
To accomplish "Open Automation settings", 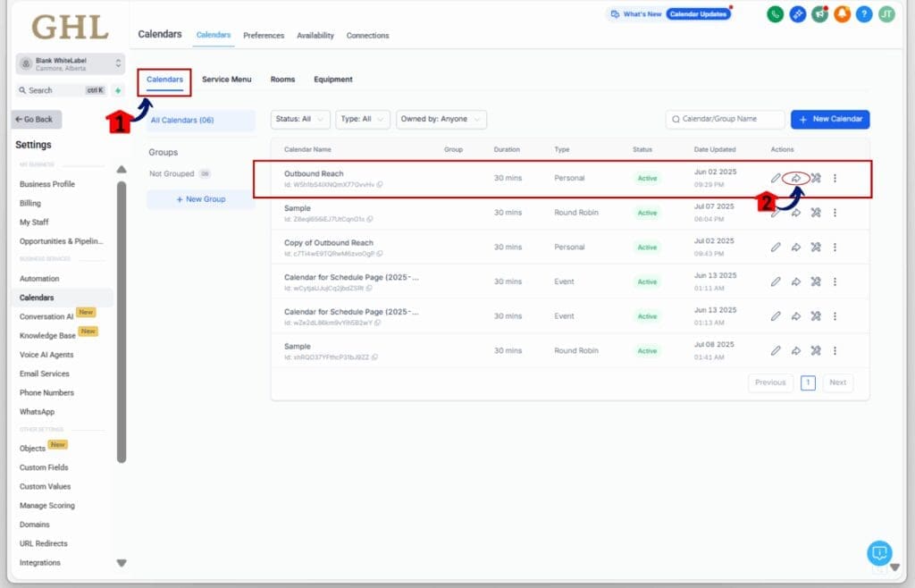I will (39, 279).
